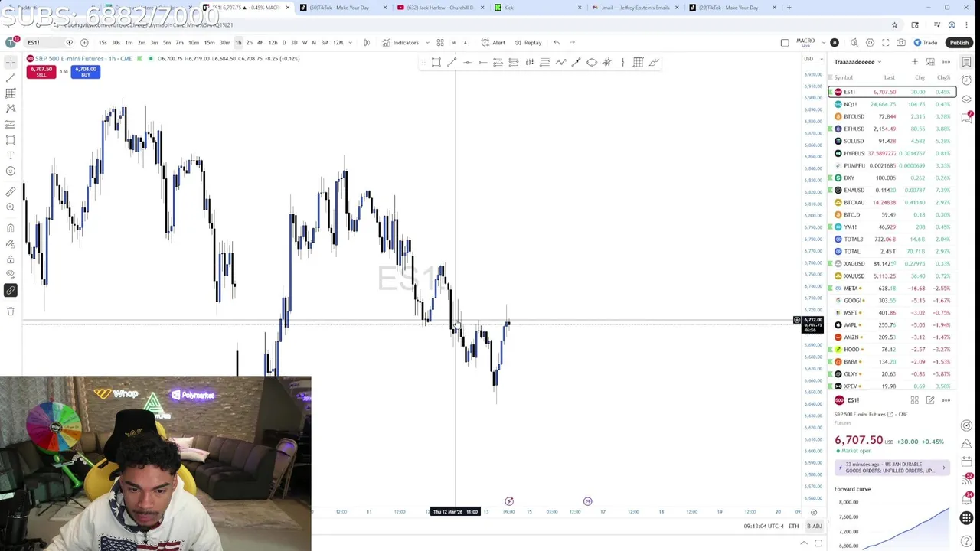Redo the last chart action
980x551 pixels.
pyautogui.click(x=572, y=43)
